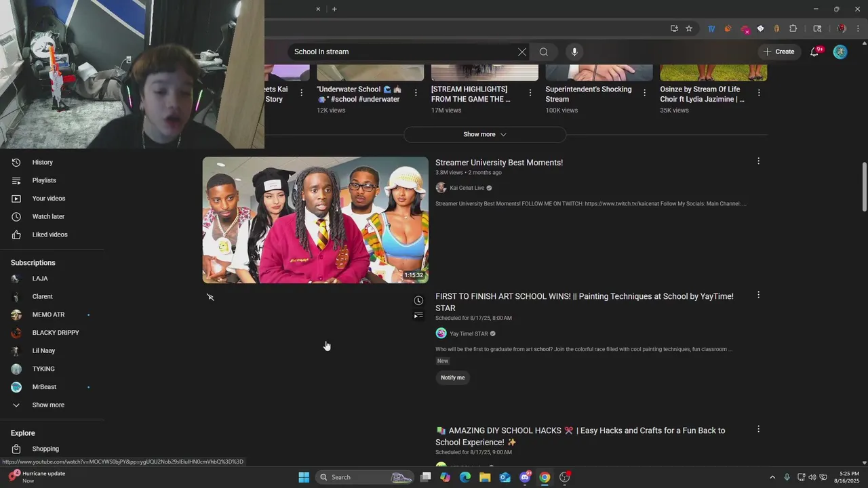Viewport: 868px width, 488px height.
Task: Open the new tab plus button
Action: click(334, 9)
